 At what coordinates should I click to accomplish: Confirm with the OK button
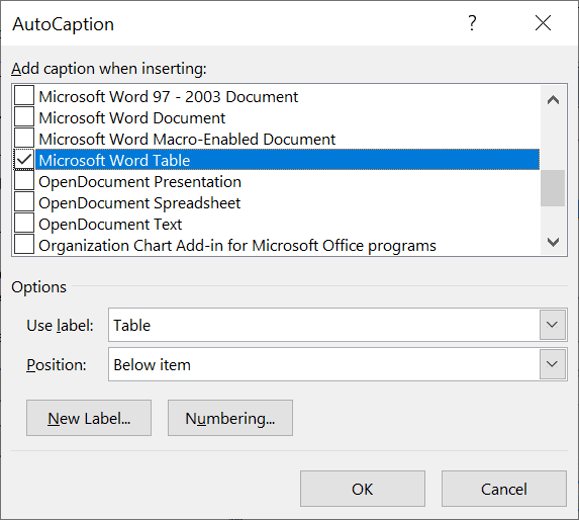(x=362, y=489)
